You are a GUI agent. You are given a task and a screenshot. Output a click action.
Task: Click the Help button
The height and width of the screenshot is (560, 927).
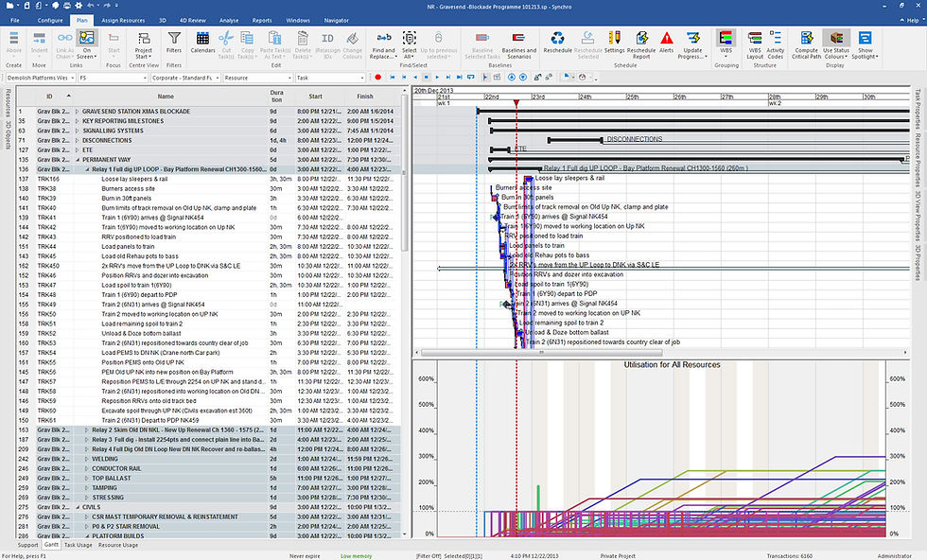910,20
